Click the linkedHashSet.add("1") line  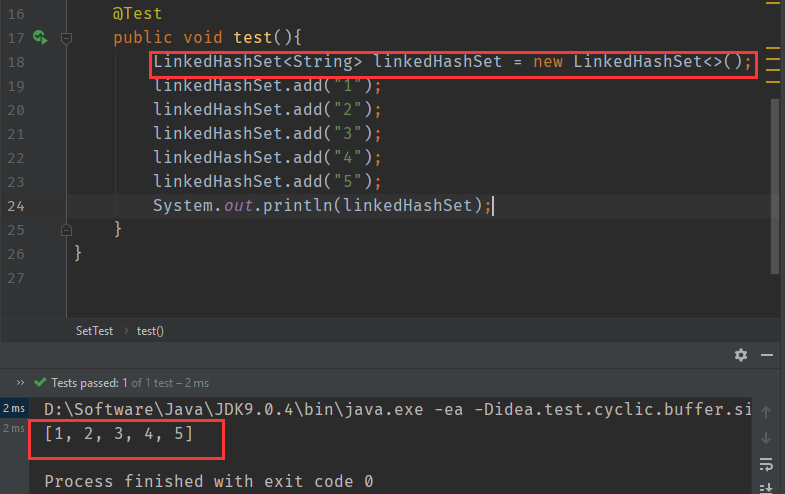267,86
